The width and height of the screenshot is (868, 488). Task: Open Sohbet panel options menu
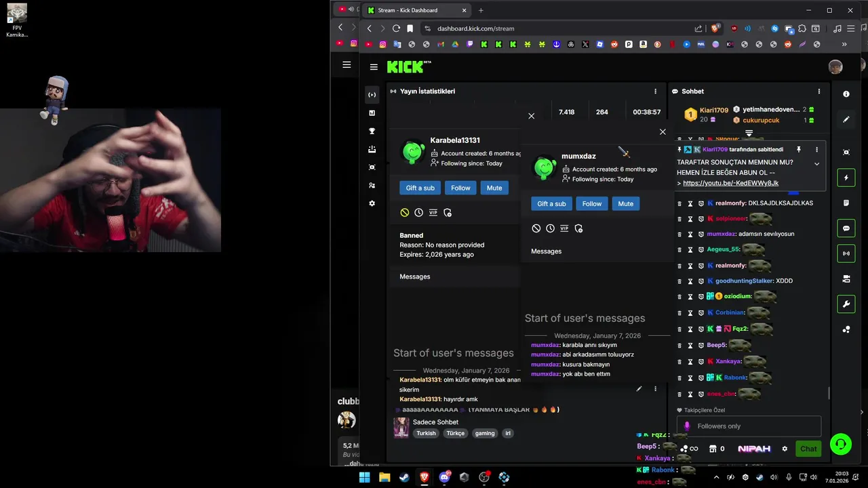point(819,91)
